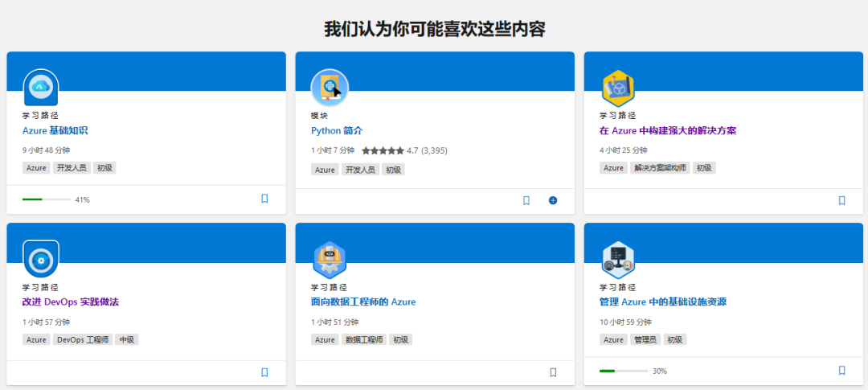This screenshot has height=390, width=868.
Task: Click the infrastructure resources badge icon
Action: pyautogui.click(x=618, y=259)
